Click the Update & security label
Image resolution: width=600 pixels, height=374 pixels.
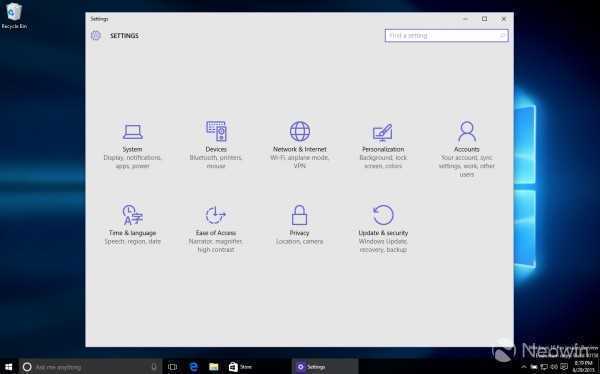[x=383, y=233]
